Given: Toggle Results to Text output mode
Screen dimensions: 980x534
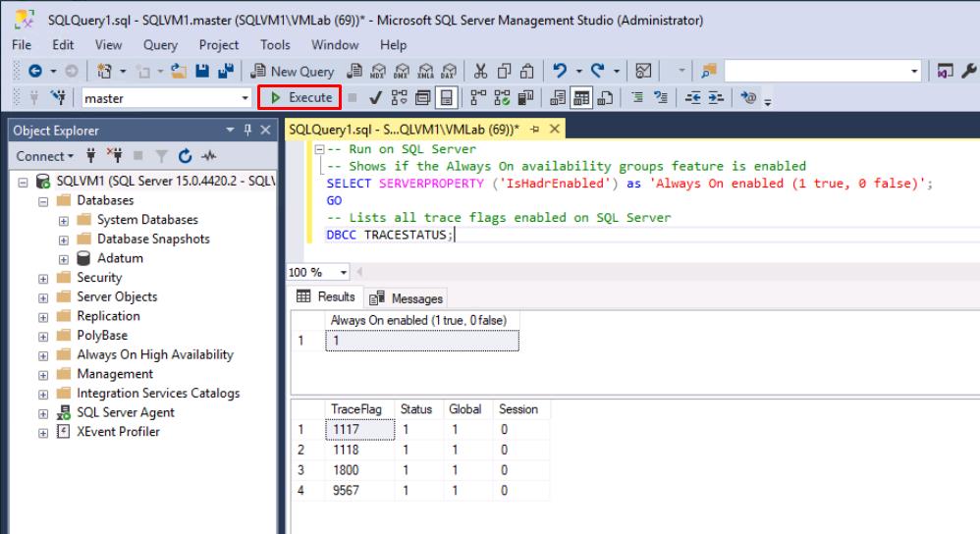Looking at the screenshot, I should click(558, 98).
